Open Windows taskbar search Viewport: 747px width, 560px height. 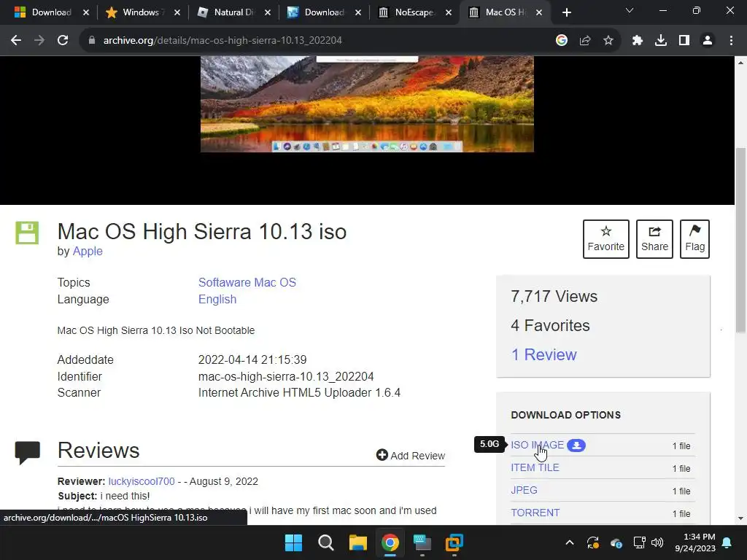click(326, 542)
